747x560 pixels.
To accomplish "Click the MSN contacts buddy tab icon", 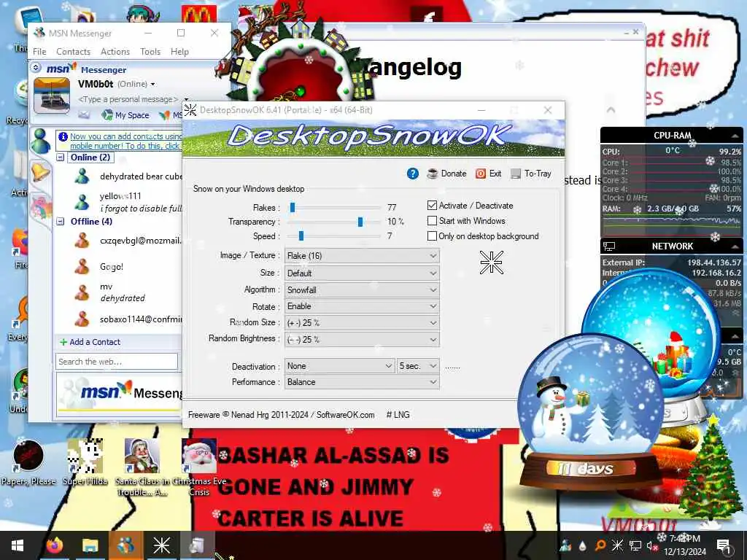I will pyautogui.click(x=41, y=141).
